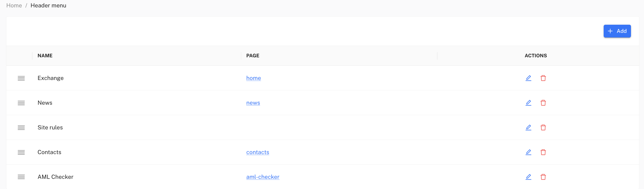Add a new header menu item

pos(617,31)
